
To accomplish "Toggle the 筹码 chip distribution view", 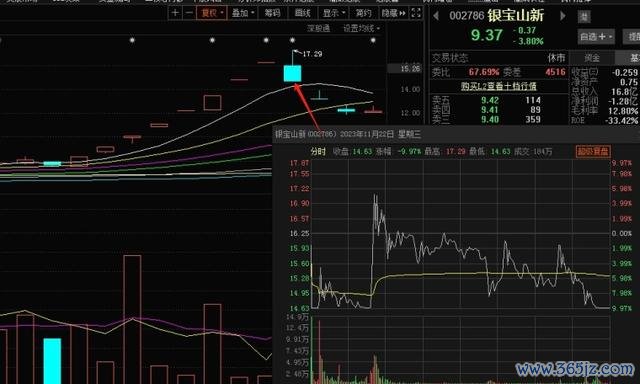I will pyautogui.click(x=272, y=13).
